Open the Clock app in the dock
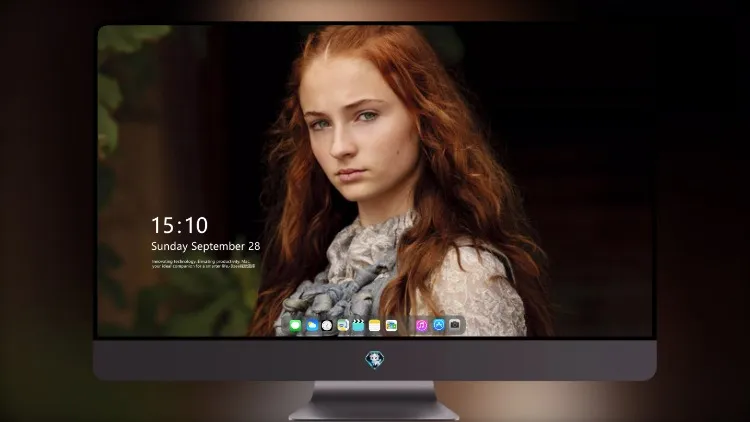Image resolution: width=750 pixels, height=422 pixels. pos(327,326)
